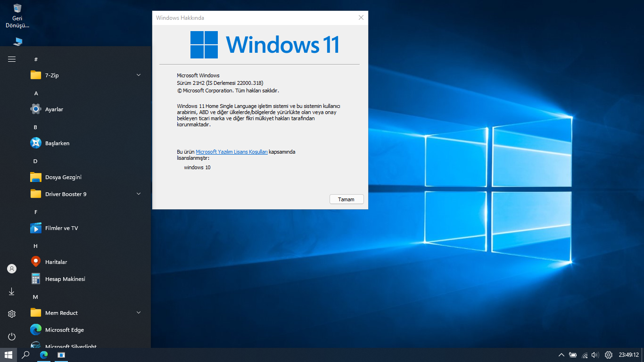Jump via the 'H' letter header

pos(36,246)
